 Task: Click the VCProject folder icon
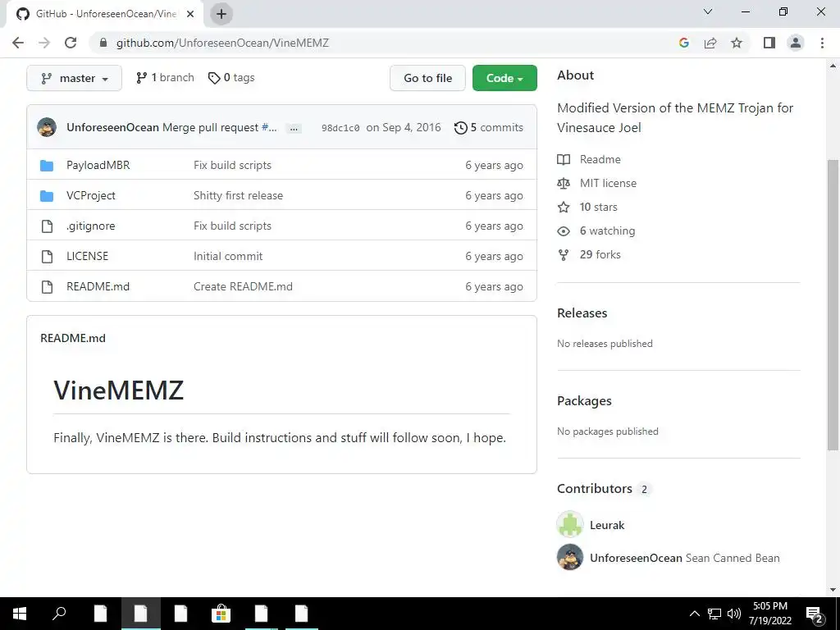pos(47,196)
